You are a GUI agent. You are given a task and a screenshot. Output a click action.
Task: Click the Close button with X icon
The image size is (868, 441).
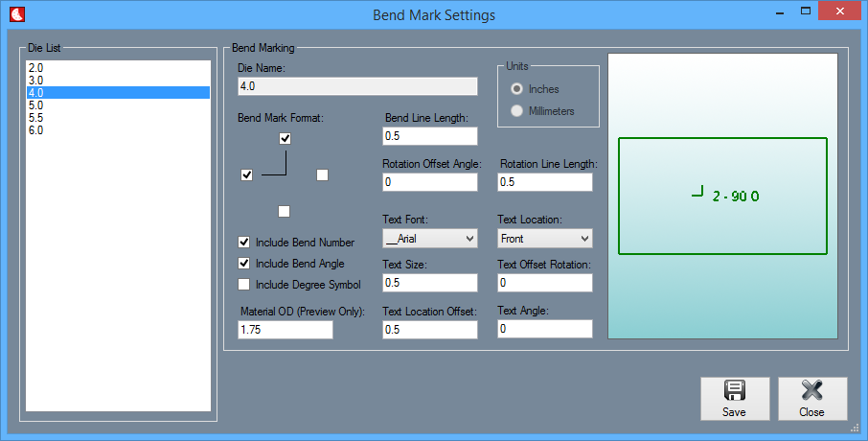pyautogui.click(x=812, y=399)
